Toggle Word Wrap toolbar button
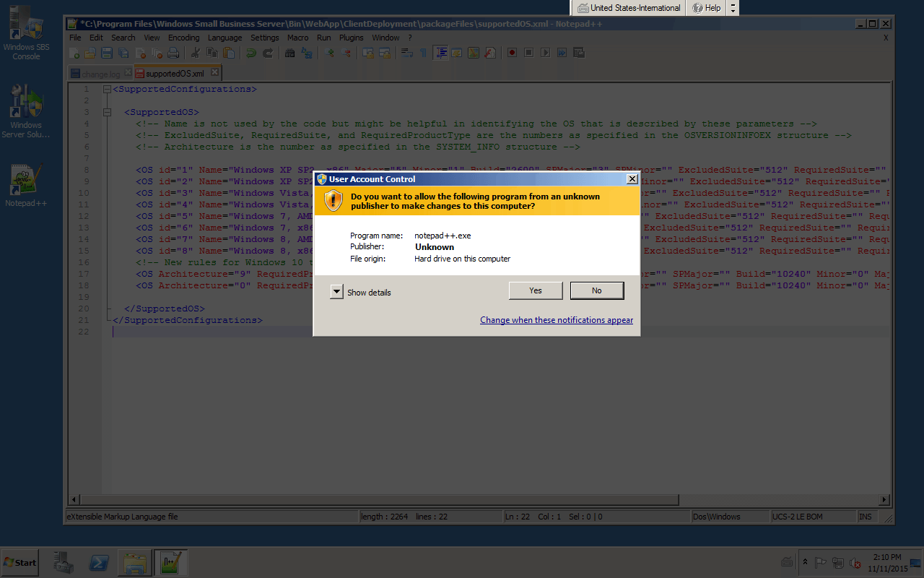This screenshot has height=578, width=924. 407,53
